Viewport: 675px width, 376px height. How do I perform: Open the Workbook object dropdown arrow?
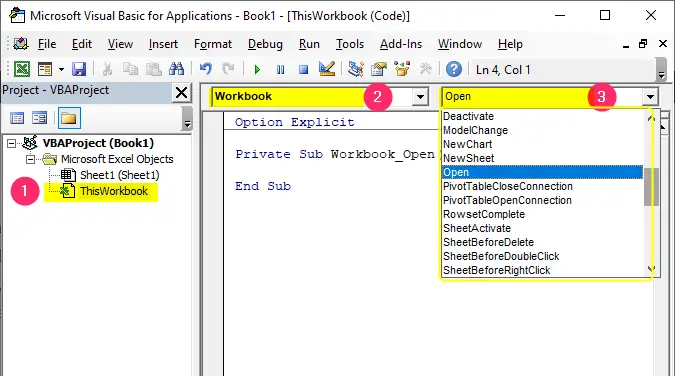coord(420,96)
